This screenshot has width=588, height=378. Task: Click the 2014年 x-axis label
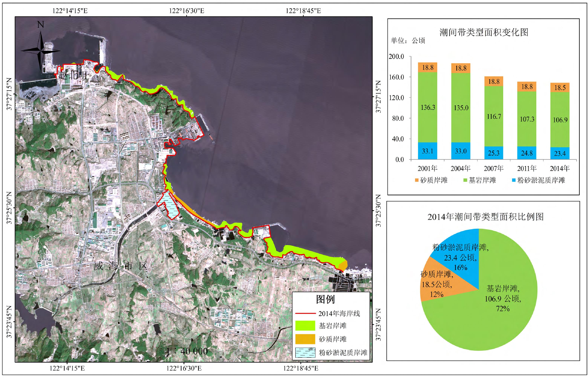pyautogui.click(x=560, y=168)
